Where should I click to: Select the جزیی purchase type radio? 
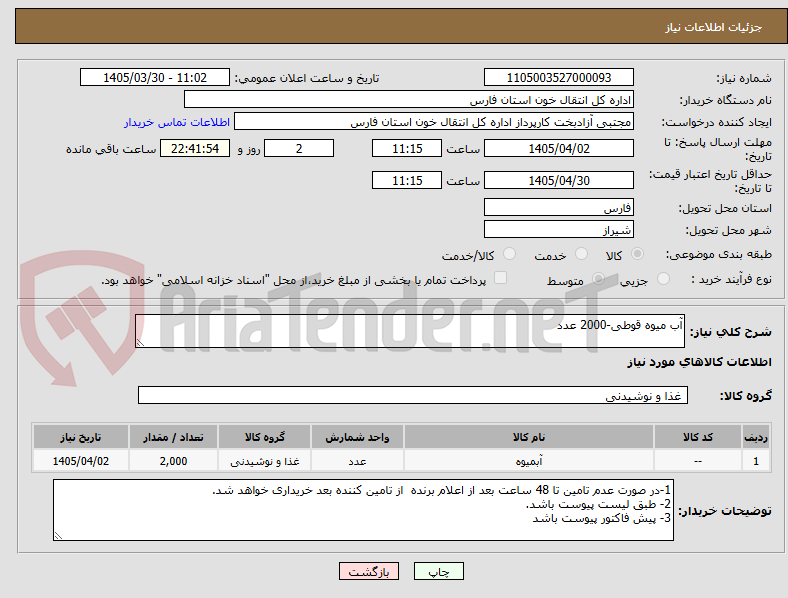click(x=663, y=279)
